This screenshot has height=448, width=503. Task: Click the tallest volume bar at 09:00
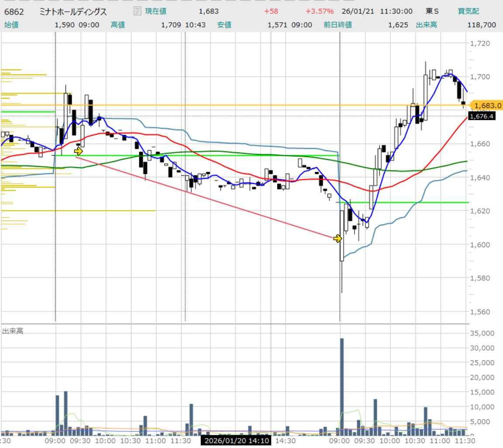pos(342,387)
